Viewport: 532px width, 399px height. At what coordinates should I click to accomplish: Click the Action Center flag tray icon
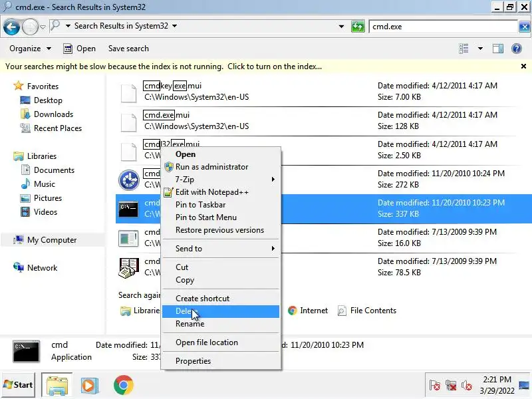pyautogui.click(x=435, y=386)
